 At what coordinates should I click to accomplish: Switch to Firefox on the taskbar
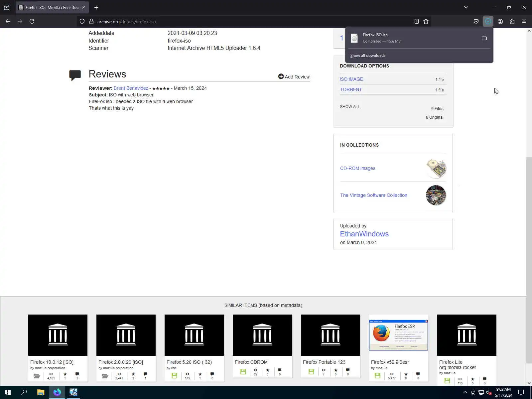tap(57, 392)
